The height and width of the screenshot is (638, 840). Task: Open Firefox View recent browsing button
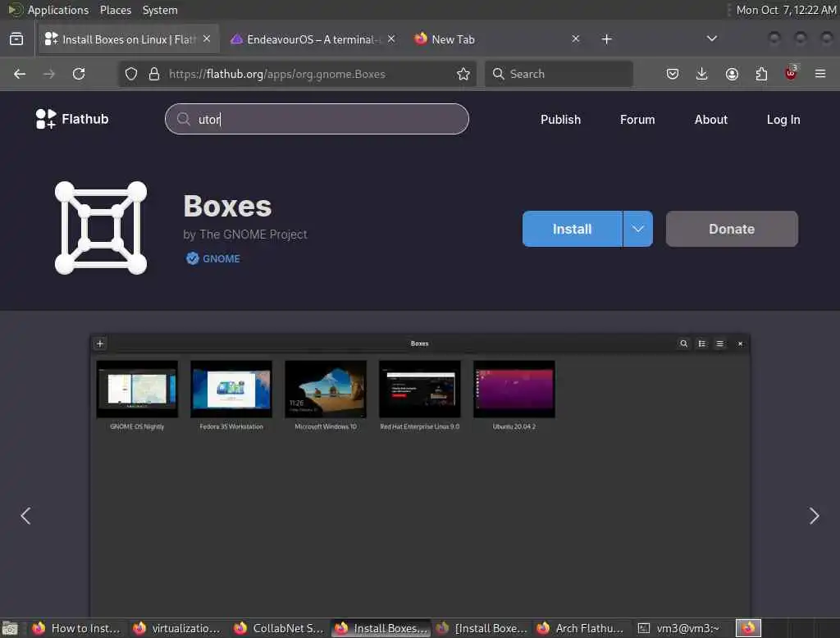tap(16, 39)
